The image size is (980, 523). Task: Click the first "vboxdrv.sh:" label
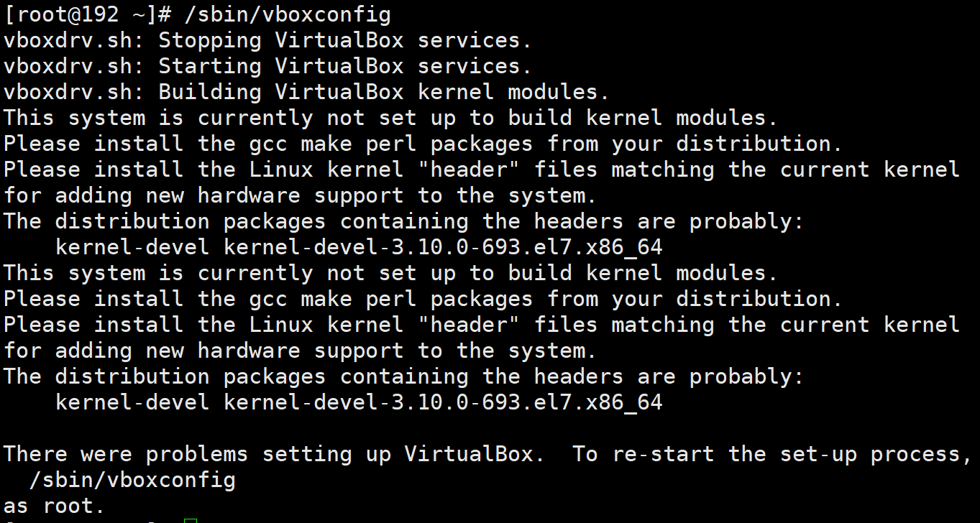point(74,40)
